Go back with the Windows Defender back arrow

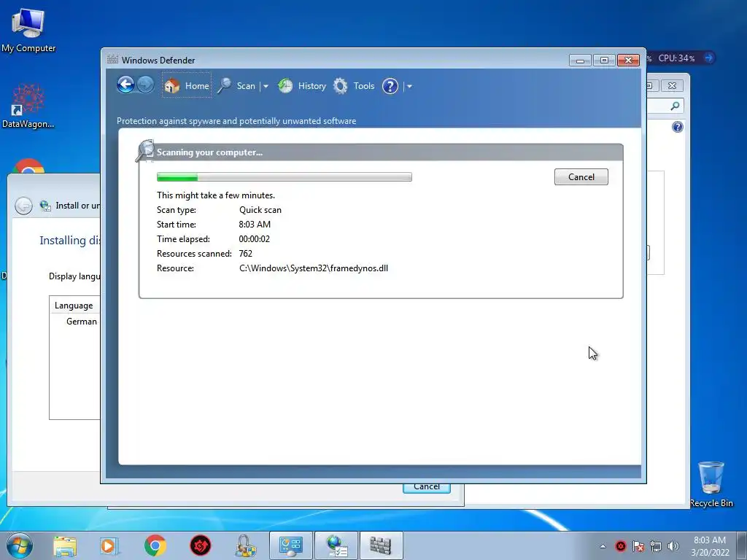[x=125, y=85]
